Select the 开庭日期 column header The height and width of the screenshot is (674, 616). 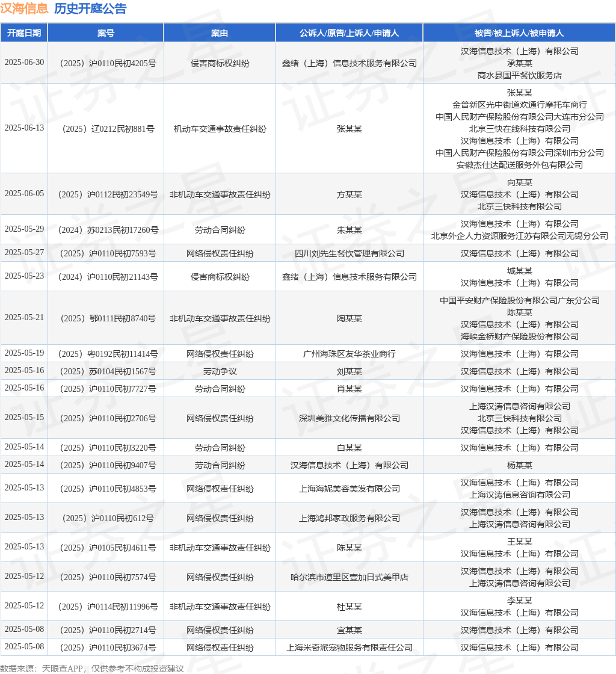(24, 33)
